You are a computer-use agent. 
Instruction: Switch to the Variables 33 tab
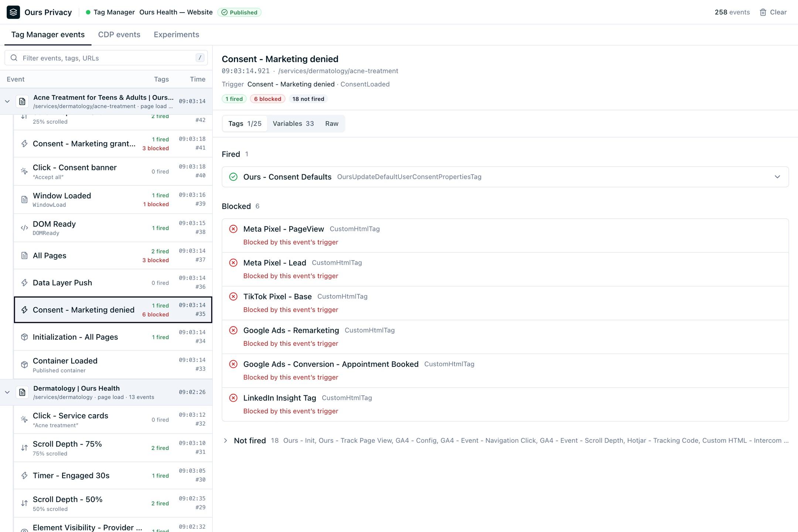293,124
